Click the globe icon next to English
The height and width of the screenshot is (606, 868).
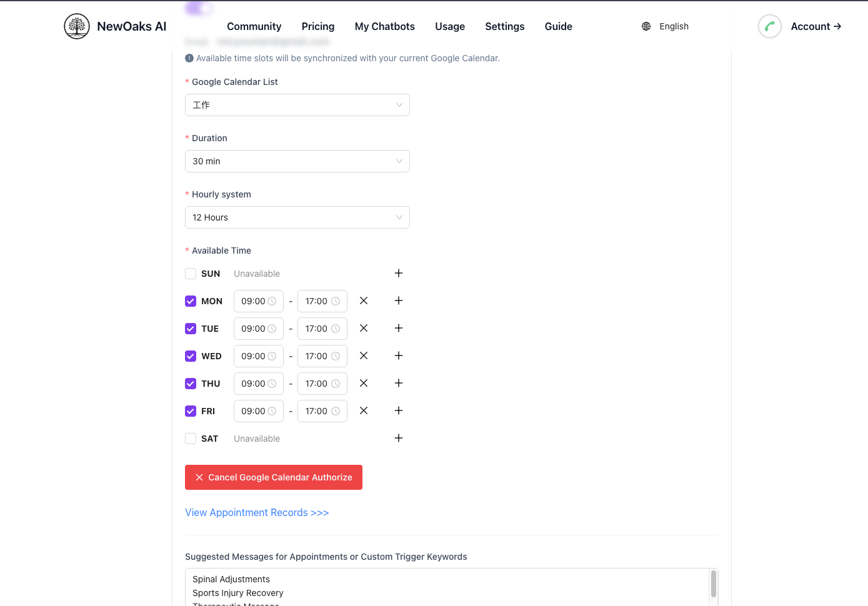pos(646,26)
